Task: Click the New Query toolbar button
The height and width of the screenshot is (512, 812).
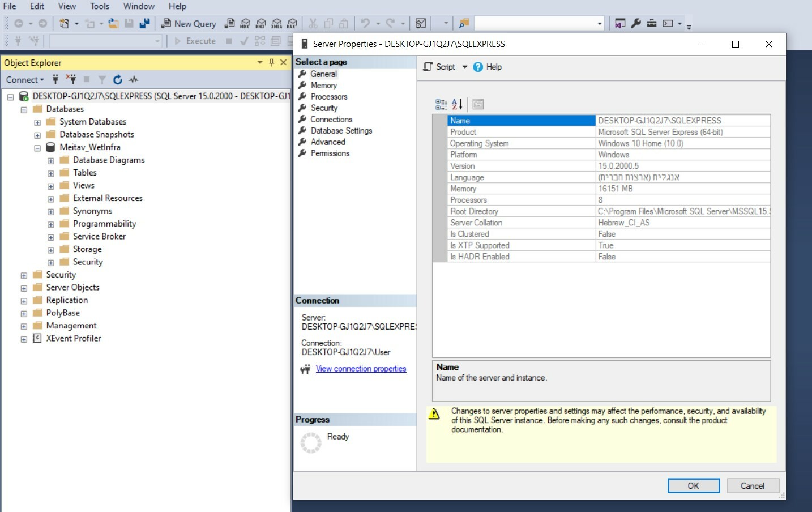Action: click(189, 24)
